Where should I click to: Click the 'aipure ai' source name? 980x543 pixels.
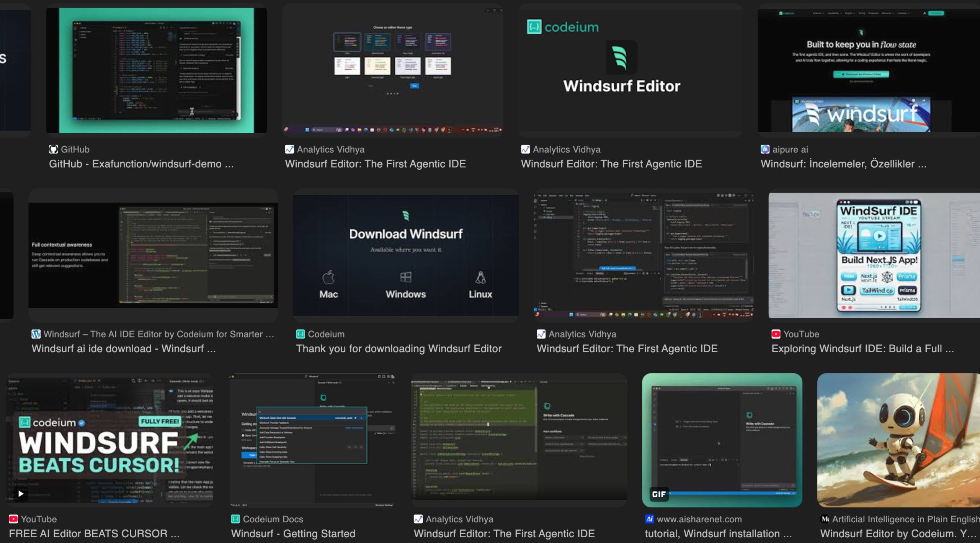[x=790, y=149]
